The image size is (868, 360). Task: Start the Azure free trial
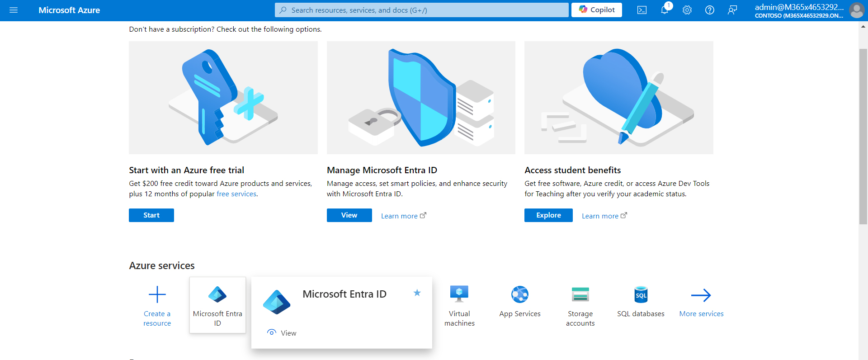click(x=151, y=215)
